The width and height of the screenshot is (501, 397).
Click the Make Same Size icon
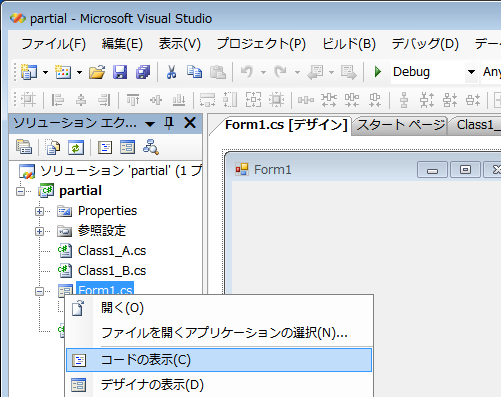[x=254, y=100]
